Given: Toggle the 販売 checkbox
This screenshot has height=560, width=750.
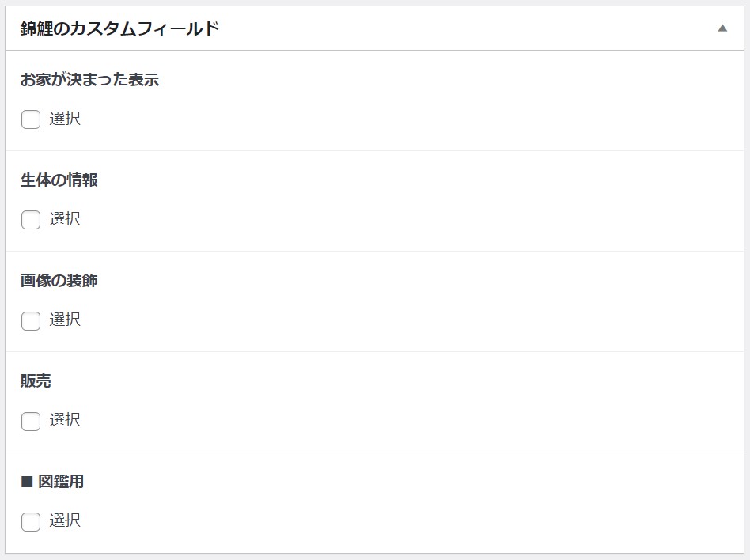Looking at the screenshot, I should pyautogui.click(x=31, y=421).
